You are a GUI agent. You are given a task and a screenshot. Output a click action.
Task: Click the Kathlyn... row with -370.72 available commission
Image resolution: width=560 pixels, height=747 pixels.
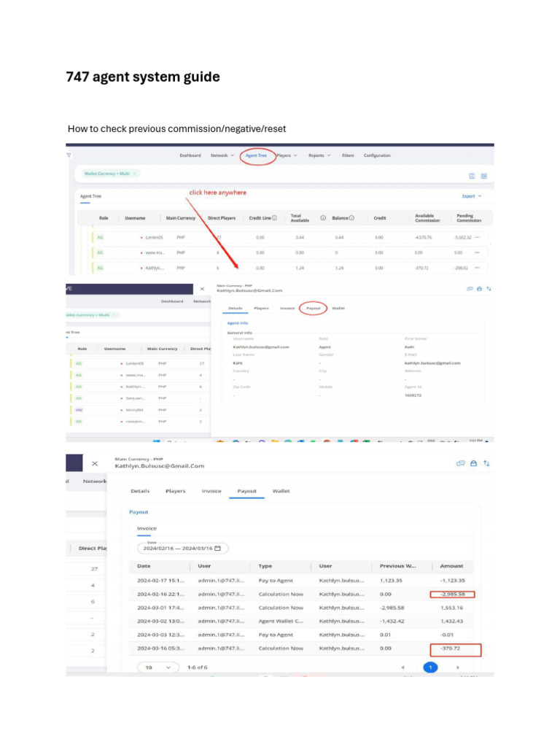click(x=289, y=268)
